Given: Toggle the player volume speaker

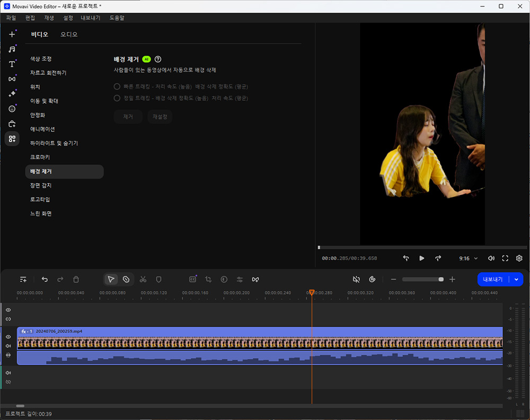Looking at the screenshot, I should point(491,258).
